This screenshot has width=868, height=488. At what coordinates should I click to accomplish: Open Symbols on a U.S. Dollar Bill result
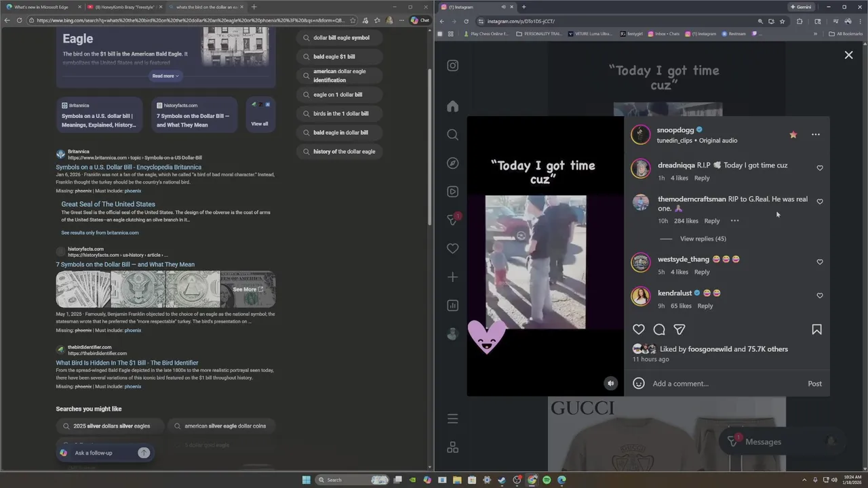(x=129, y=167)
